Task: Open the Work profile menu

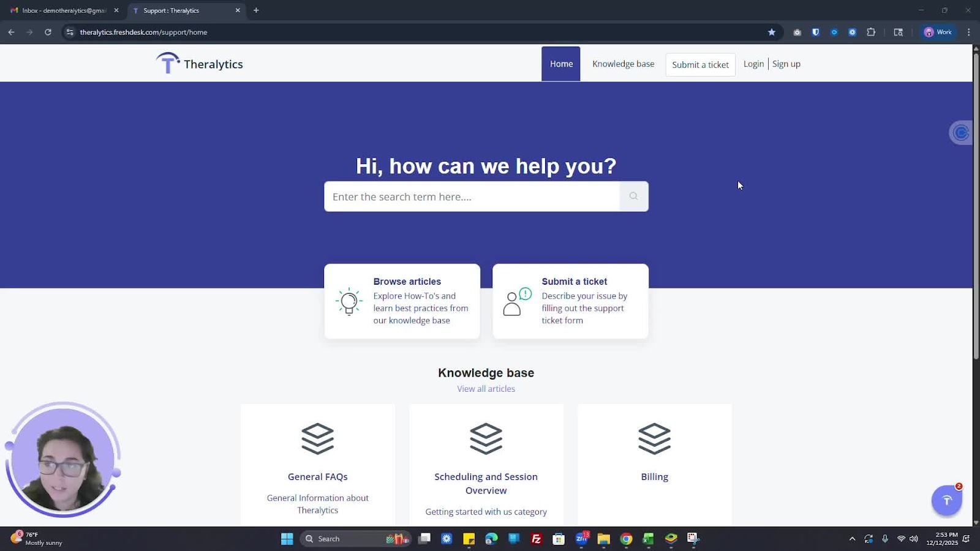Action: [x=938, y=32]
